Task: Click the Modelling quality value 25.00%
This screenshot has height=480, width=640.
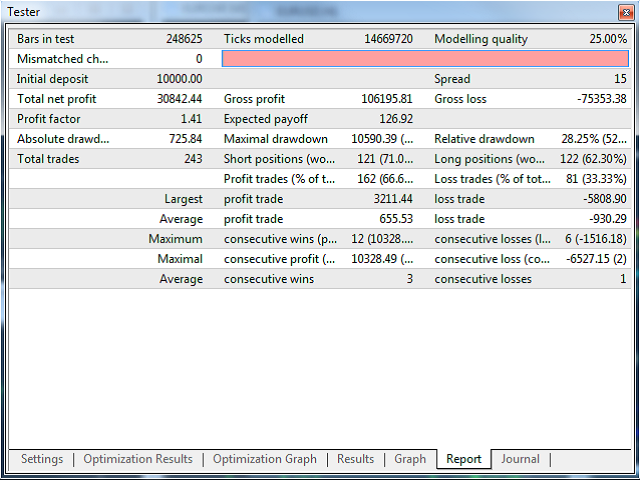Action: click(x=606, y=39)
